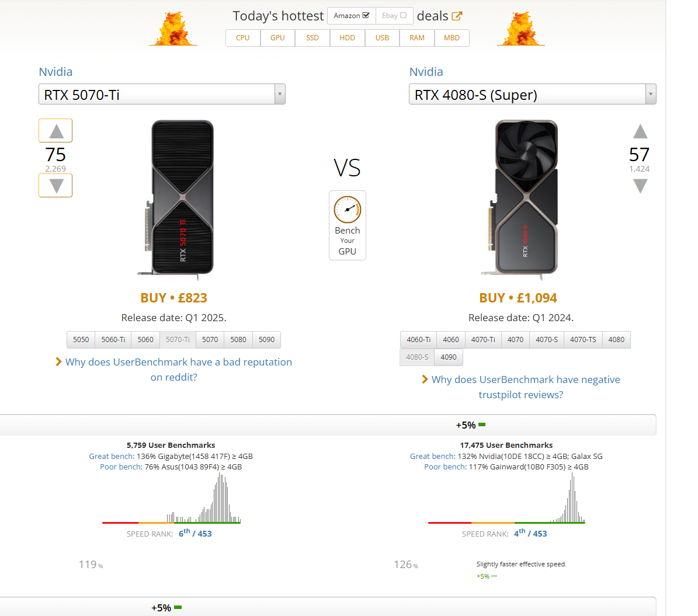The height and width of the screenshot is (616, 698).
Task: Click the Release date: Q1 2025 text
Action: pos(173,318)
